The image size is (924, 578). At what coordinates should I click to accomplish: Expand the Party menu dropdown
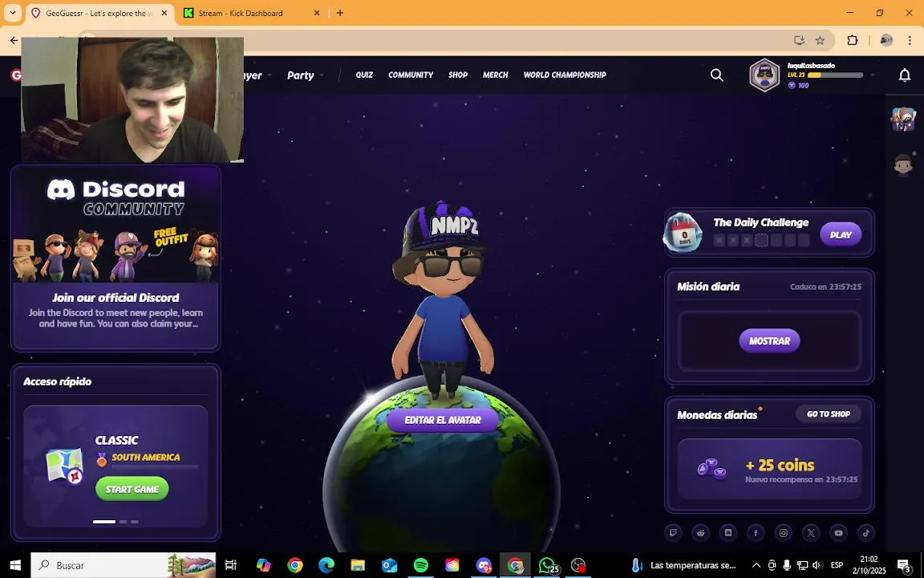(x=305, y=75)
